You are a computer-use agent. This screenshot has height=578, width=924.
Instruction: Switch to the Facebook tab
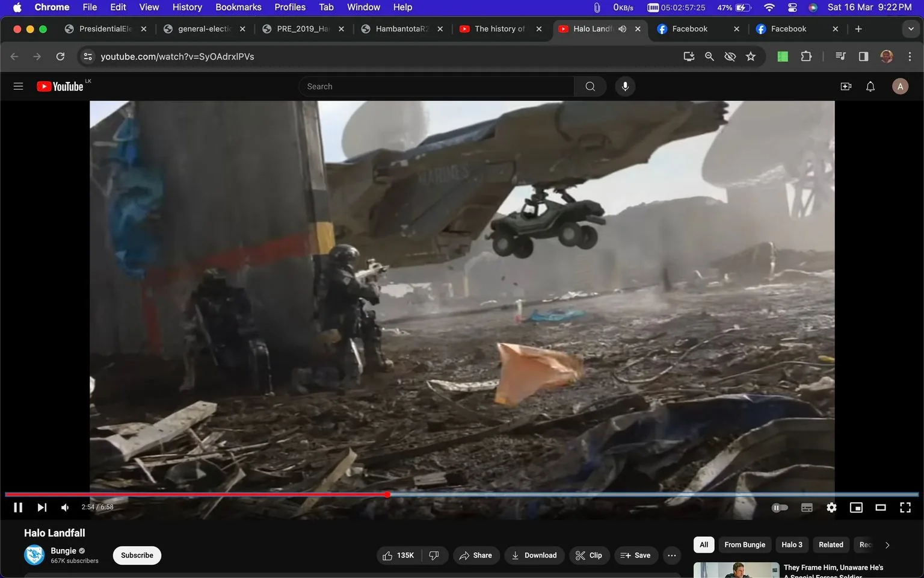coord(692,28)
